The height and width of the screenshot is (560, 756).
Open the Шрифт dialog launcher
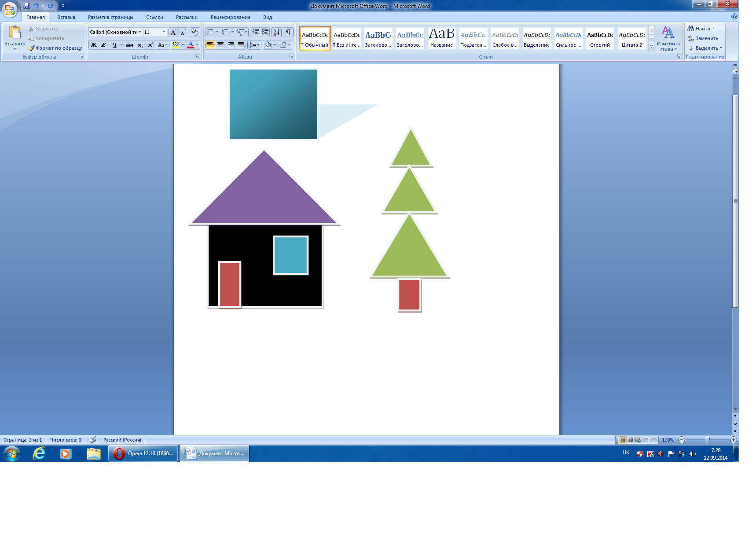point(198,56)
